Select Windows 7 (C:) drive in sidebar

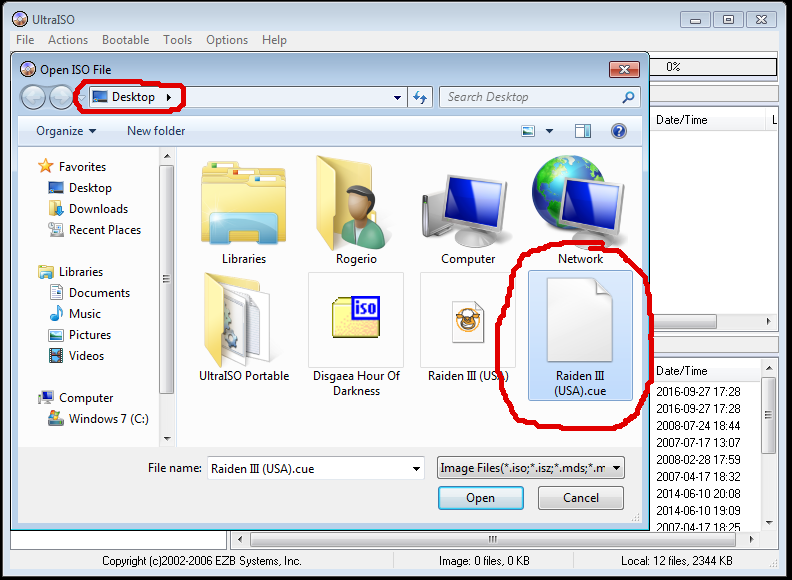[x=108, y=419]
